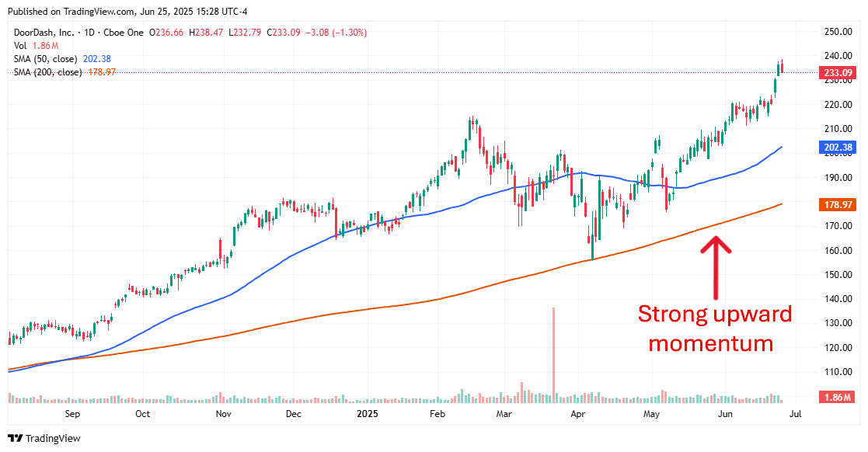
Task: Select the Vol 1.86 M legend entry
Action: point(36,46)
